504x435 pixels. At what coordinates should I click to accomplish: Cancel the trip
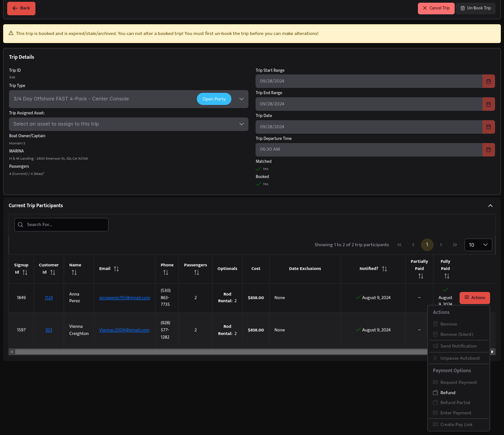click(436, 9)
